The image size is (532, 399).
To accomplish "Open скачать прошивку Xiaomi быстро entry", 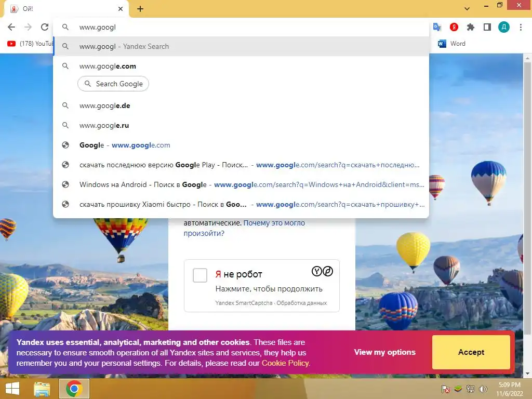I will coord(241,204).
